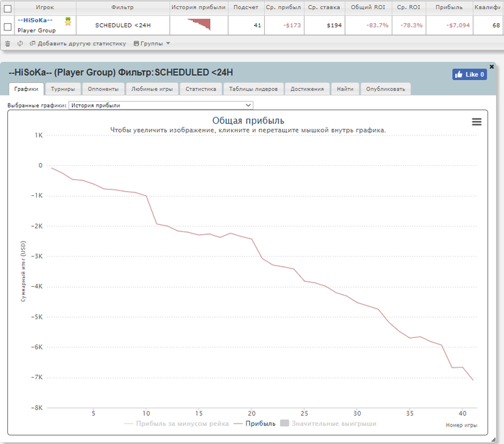Open the Выбранные графики selector

click(161, 105)
